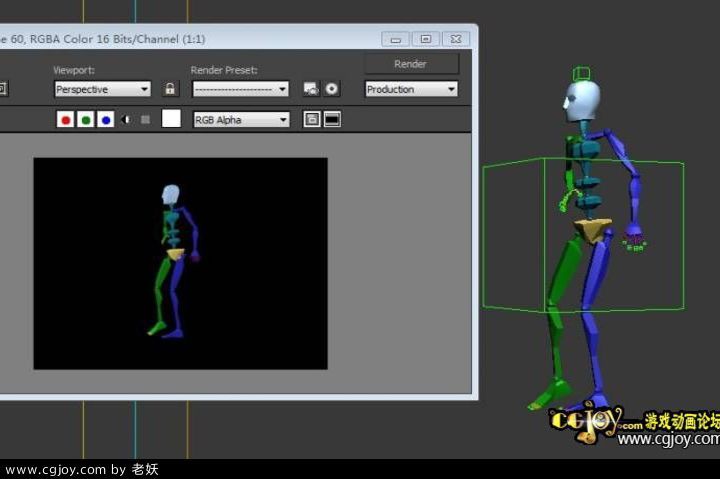Open the Production render mode dropdown

411,89
